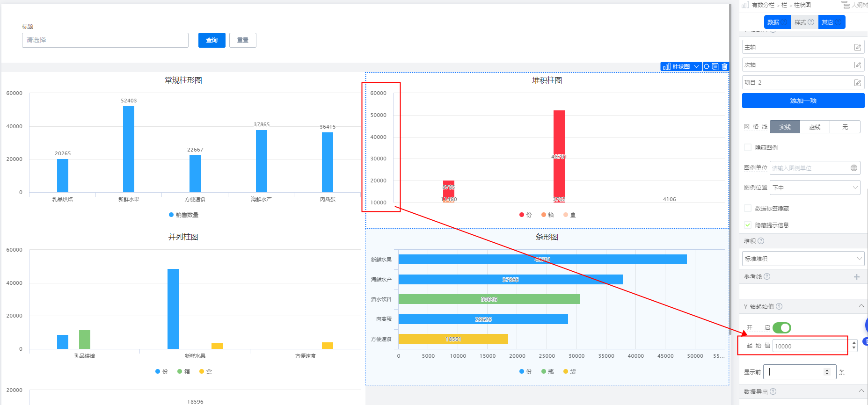Click the help icon on 其它 tab
Screen dimensions: 868x405
[838, 22]
